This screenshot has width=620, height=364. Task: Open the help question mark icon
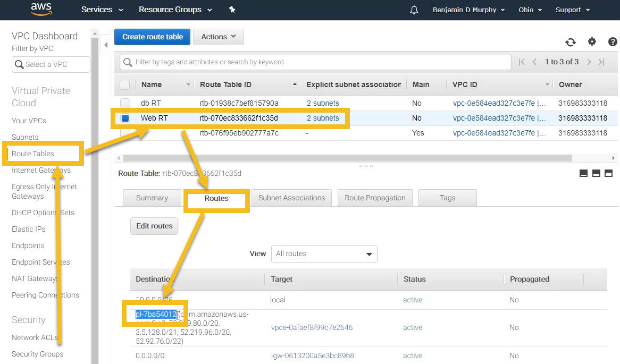point(613,41)
